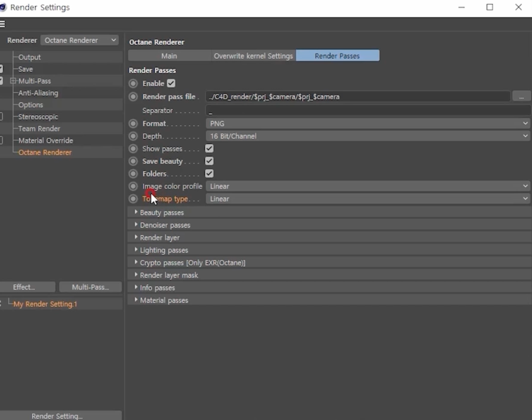Toggle the Folders checkbox
This screenshot has width=532, height=420.
tap(209, 173)
